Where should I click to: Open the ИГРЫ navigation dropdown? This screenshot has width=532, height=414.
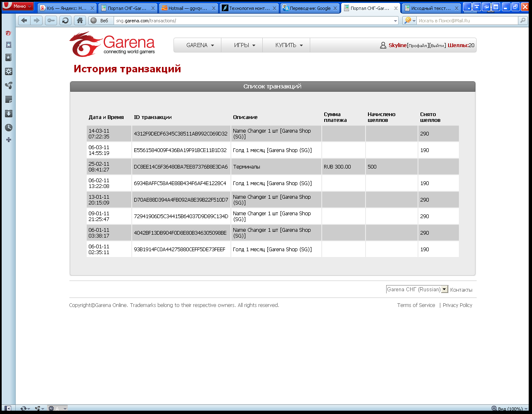tap(242, 45)
